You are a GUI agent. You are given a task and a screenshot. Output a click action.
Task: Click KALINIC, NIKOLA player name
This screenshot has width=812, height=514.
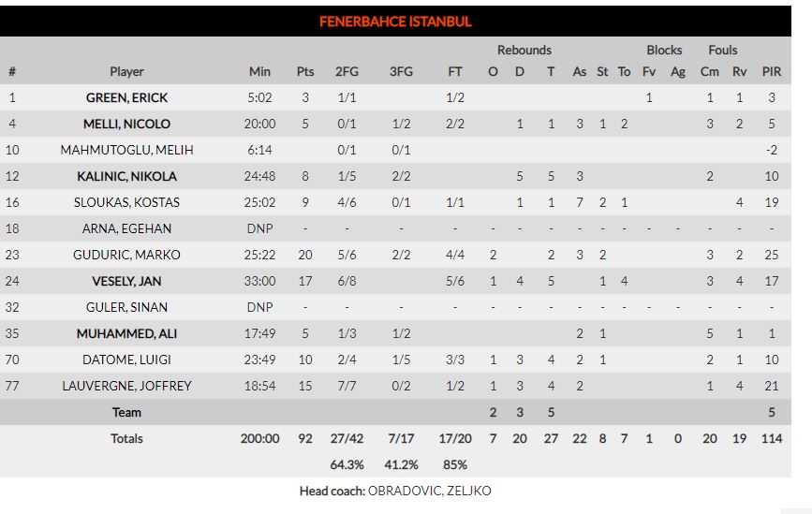pos(126,177)
